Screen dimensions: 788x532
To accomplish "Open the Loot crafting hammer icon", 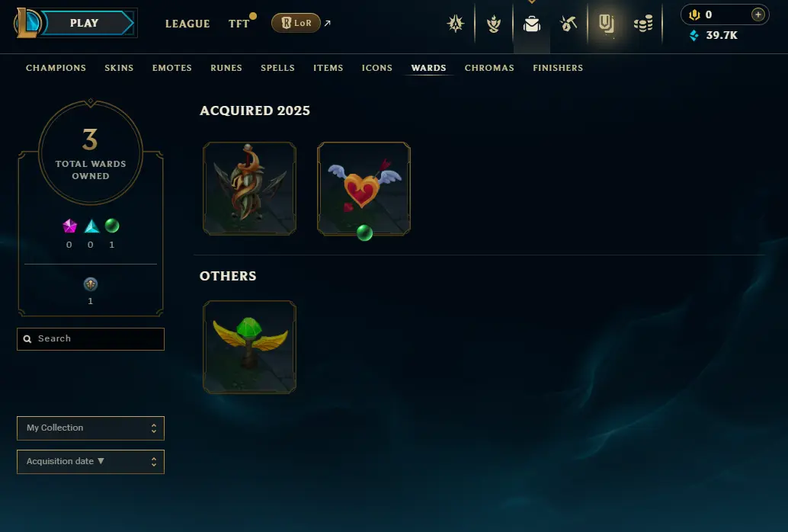I will pyautogui.click(x=569, y=23).
